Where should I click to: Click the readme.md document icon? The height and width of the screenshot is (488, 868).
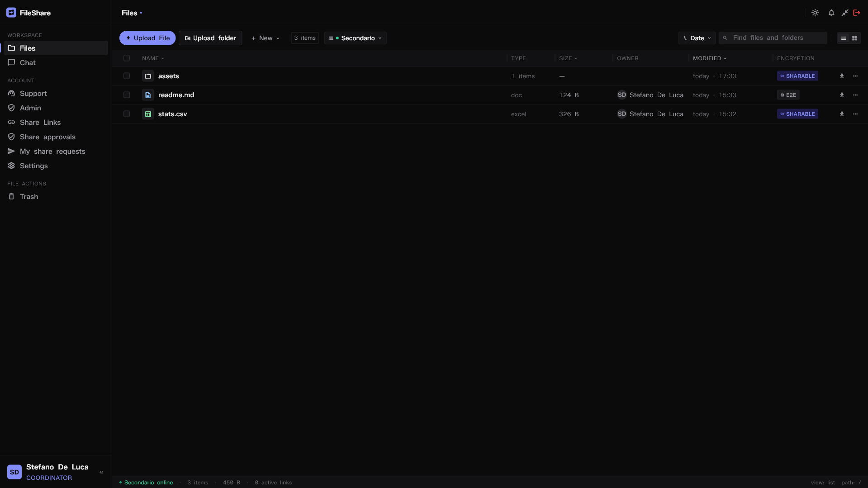pyautogui.click(x=148, y=95)
